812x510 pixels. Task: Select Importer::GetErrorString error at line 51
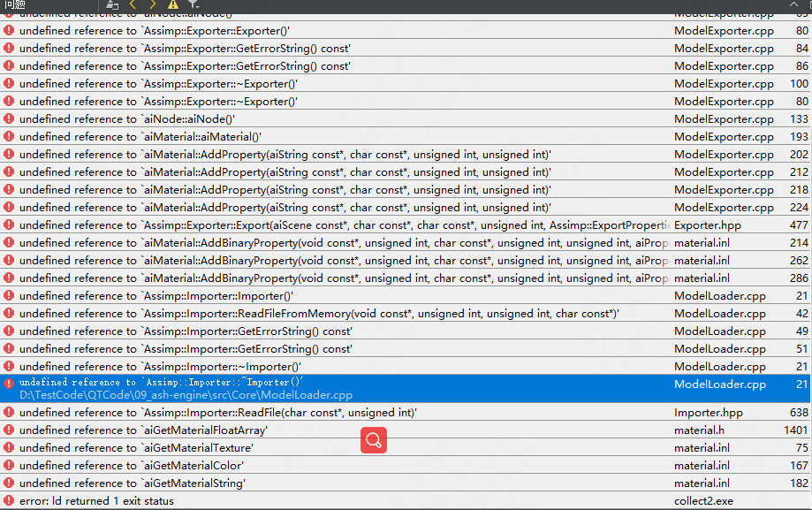pos(406,349)
